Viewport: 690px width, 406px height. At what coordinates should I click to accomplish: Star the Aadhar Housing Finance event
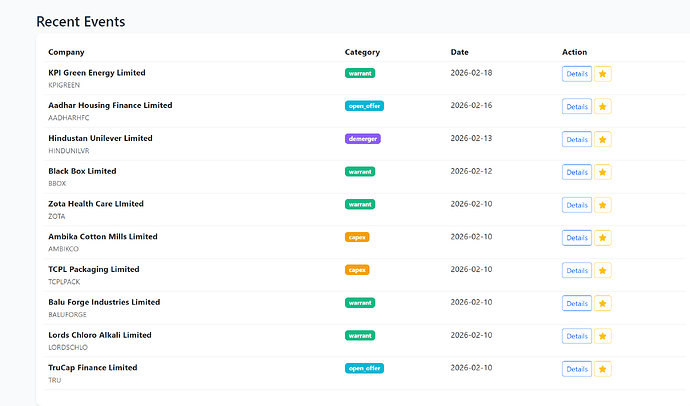(602, 107)
